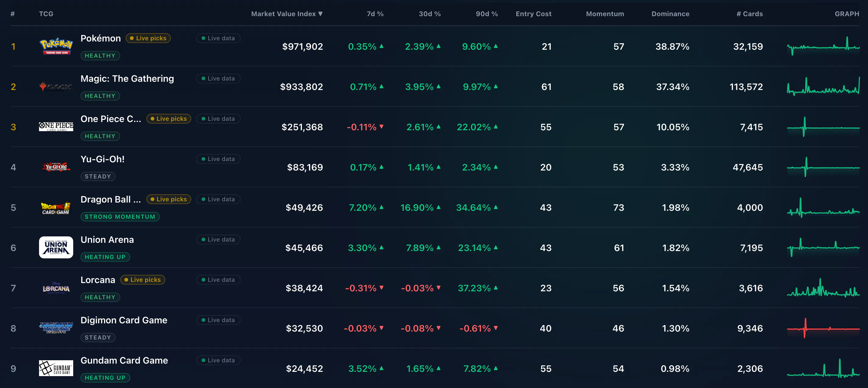Click the Gundam Card Game logo
The image size is (868, 388).
click(x=56, y=368)
